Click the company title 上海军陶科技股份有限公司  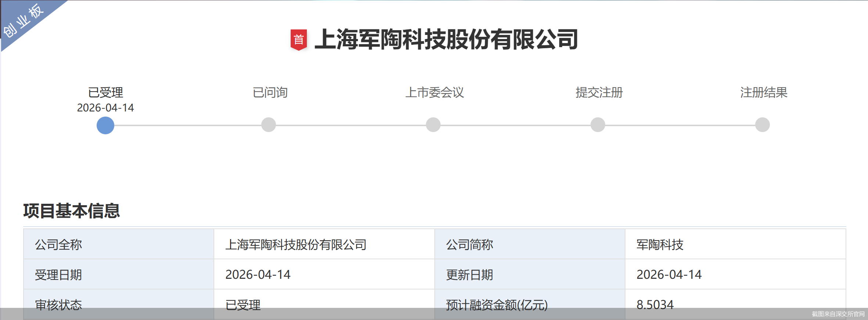pyautogui.click(x=446, y=40)
